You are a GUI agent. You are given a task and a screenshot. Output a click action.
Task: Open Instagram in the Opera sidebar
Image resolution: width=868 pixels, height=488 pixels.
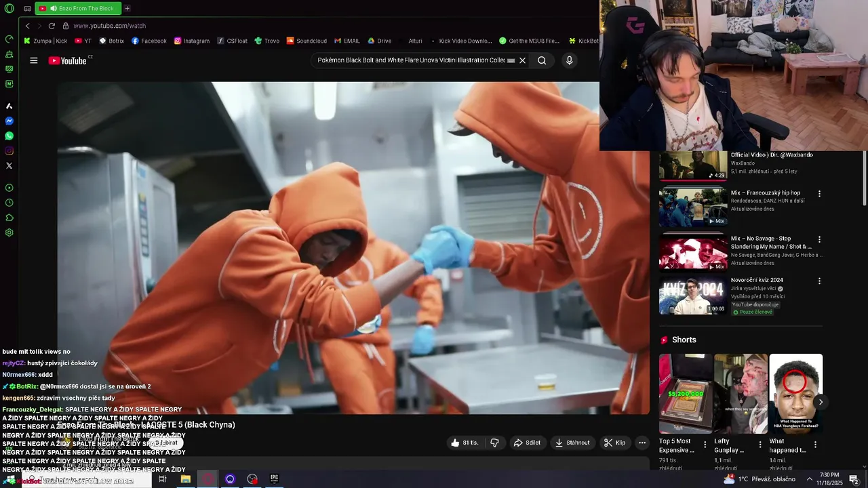tap(9, 150)
